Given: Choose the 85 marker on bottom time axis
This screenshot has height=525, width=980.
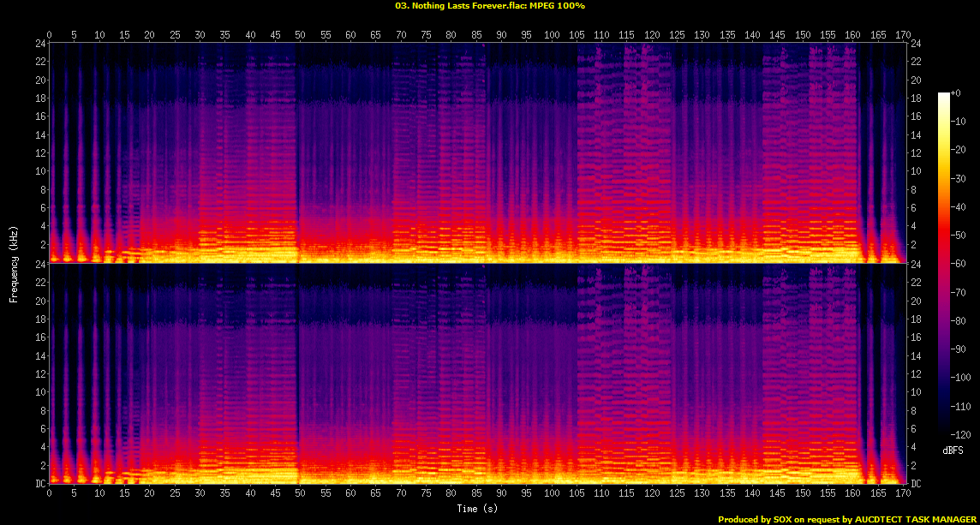Looking at the screenshot, I should point(475,493).
